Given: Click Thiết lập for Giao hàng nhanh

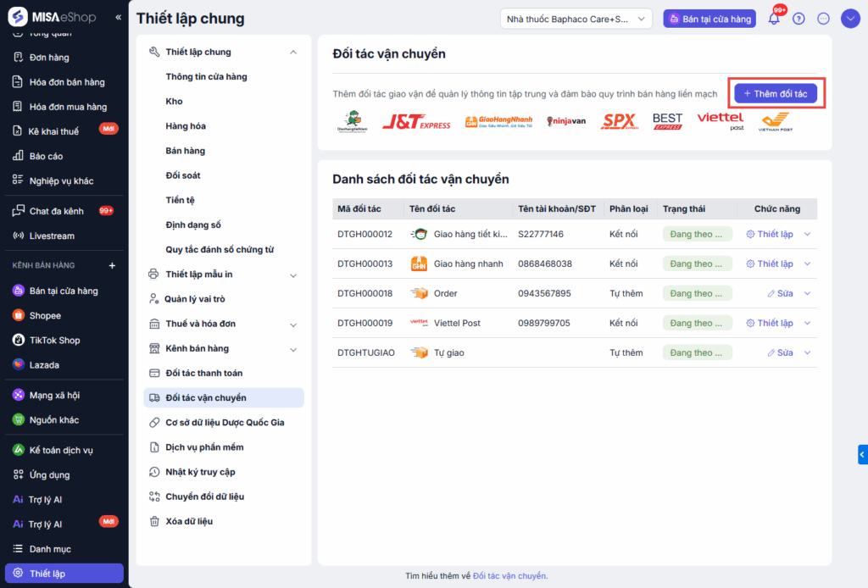Looking at the screenshot, I should [770, 263].
